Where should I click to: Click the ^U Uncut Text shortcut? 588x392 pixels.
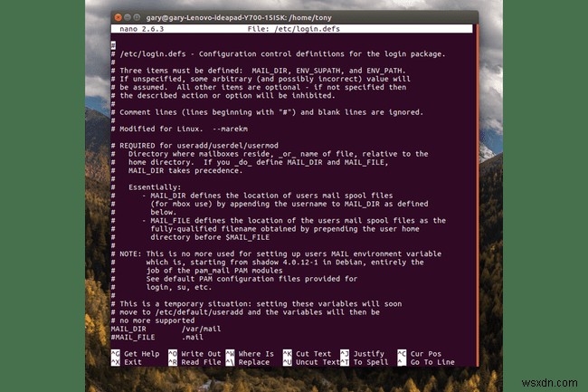click(311, 362)
